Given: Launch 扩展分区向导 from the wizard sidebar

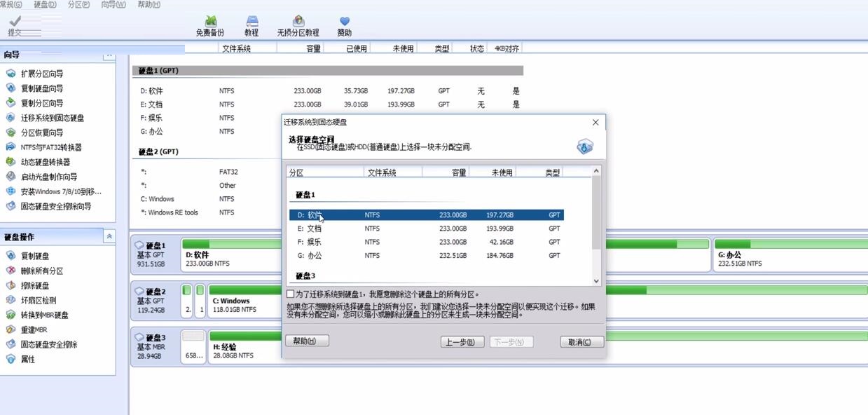Looking at the screenshot, I should (x=42, y=74).
